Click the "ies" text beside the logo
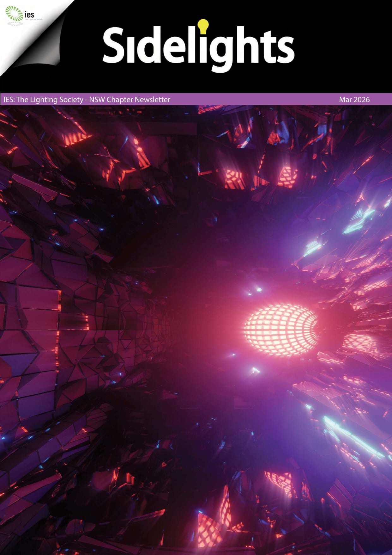Screen dimensions: 392x555 click(x=29, y=14)
